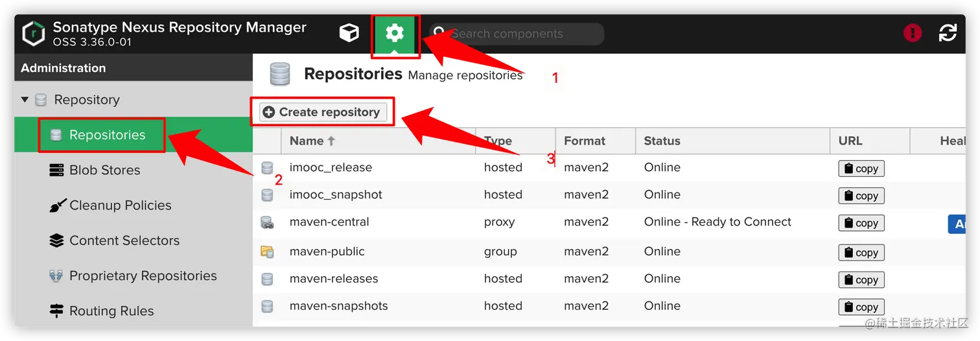Sort by the Name column header
Screen dimensions: 980x341
tap(378, 141)
